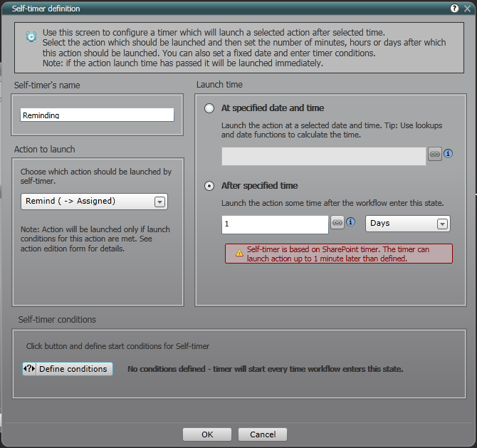
Task: Click link icon beside the time amount field
Action: pos(337,223)
